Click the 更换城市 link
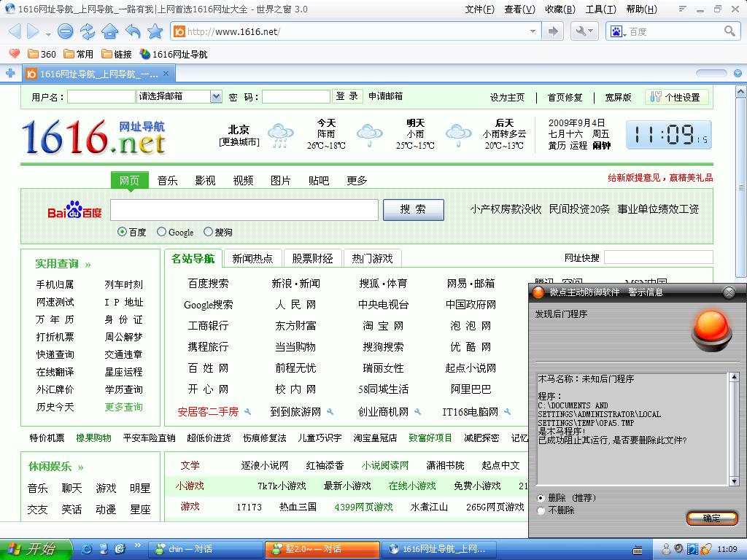Image resolution: width=747 pixels, height=560 pixels. (x=239, y=142)
